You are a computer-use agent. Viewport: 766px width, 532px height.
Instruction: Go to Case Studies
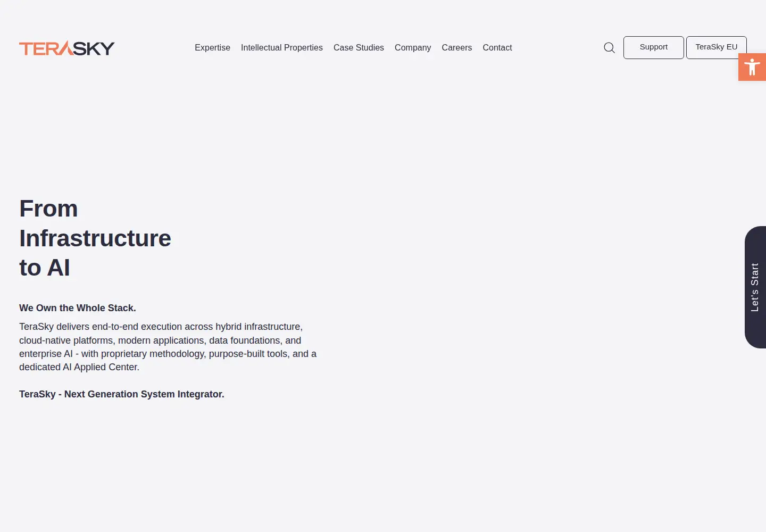[359, 47]
